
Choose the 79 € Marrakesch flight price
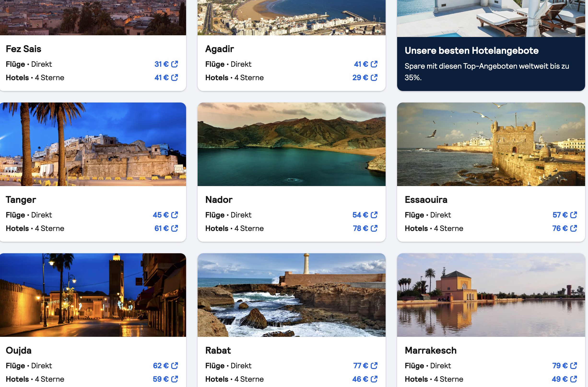[560, 365]
